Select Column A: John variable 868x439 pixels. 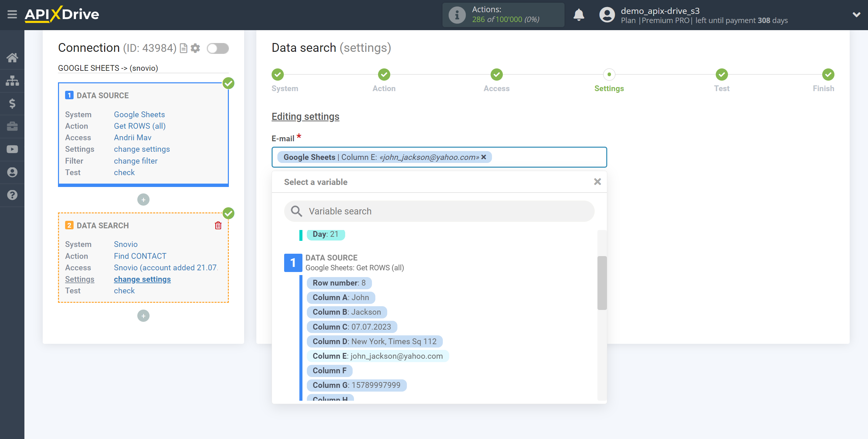pyautogui.click(x=341, y=297)
